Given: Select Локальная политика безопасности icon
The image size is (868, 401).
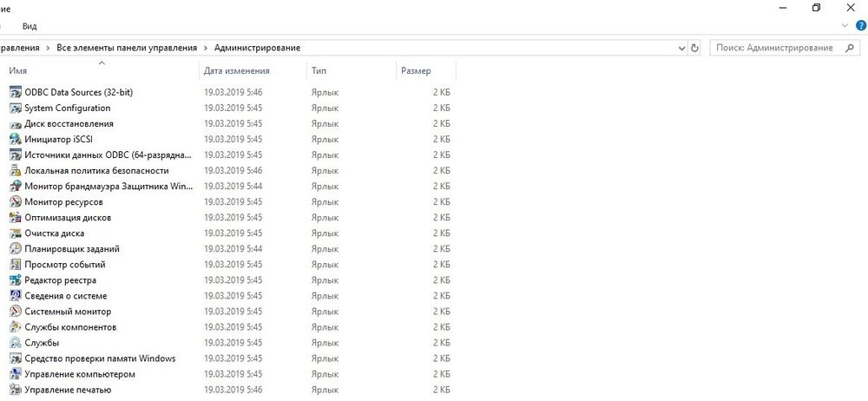Looking at the screenshot, I should pos(16,171).
